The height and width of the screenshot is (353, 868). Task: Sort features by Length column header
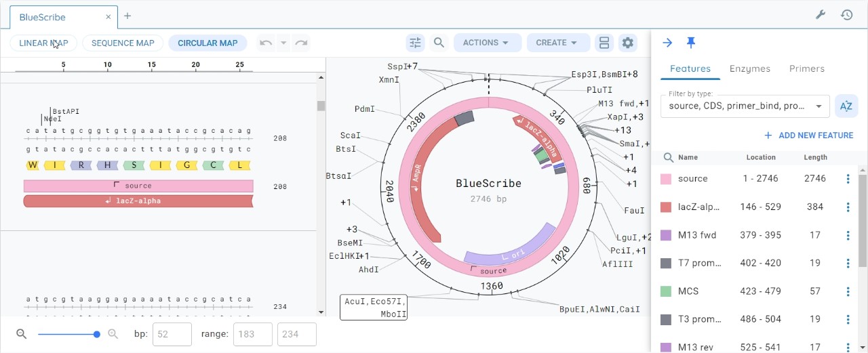[815, 157]
